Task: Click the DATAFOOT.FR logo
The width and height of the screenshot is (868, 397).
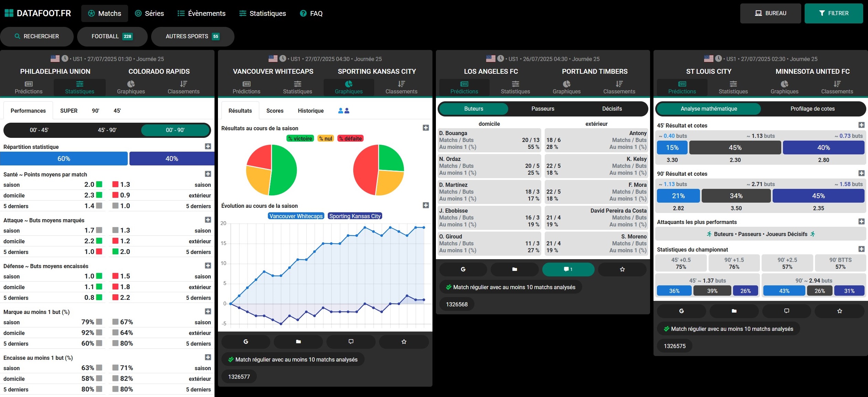Action: 38,13
